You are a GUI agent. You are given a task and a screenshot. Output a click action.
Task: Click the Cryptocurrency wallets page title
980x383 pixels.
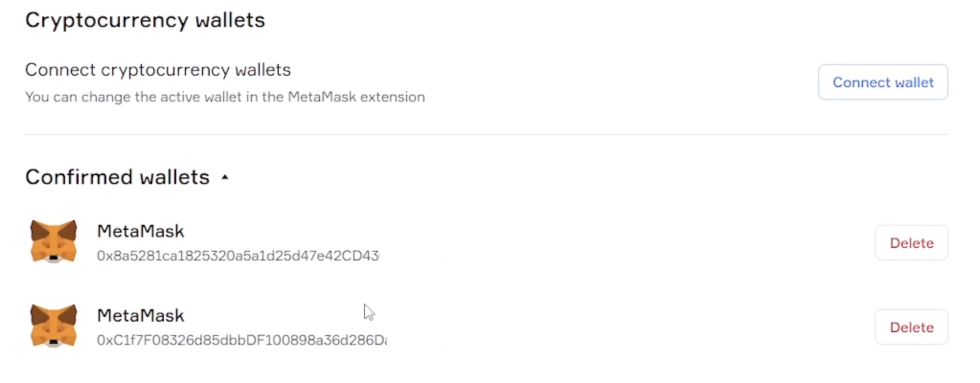[145, 20]
